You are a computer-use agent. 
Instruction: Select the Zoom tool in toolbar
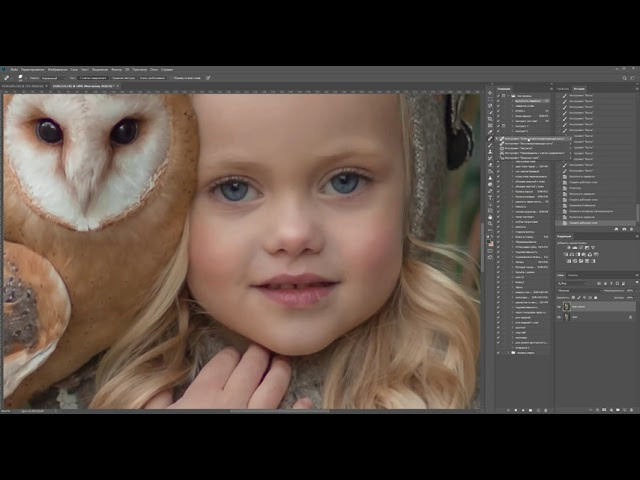490,223
